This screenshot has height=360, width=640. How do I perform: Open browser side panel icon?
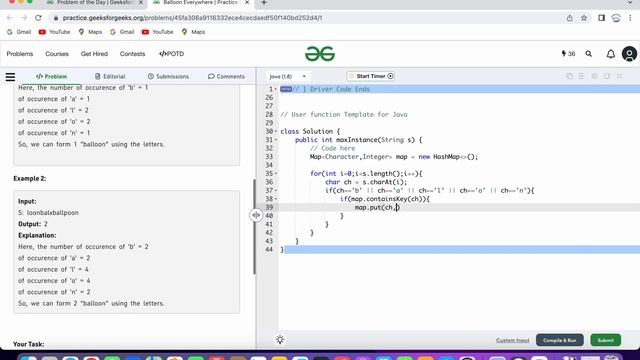coord(601,18)
